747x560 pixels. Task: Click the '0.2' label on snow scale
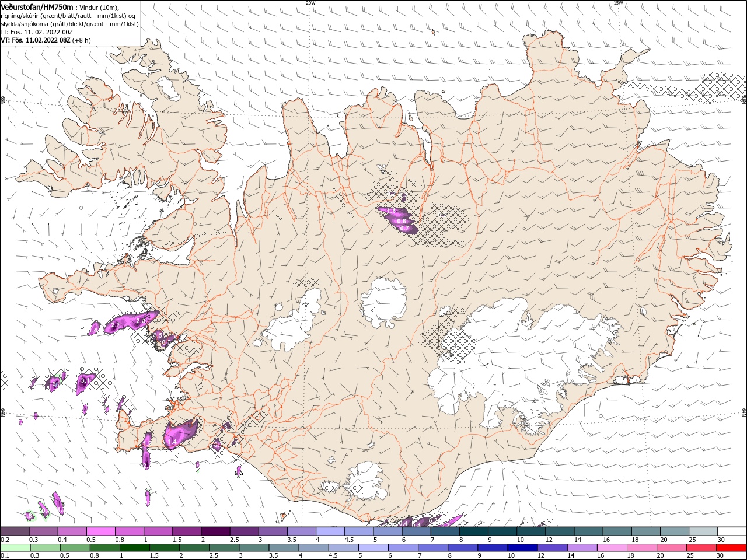click(5, 540)
